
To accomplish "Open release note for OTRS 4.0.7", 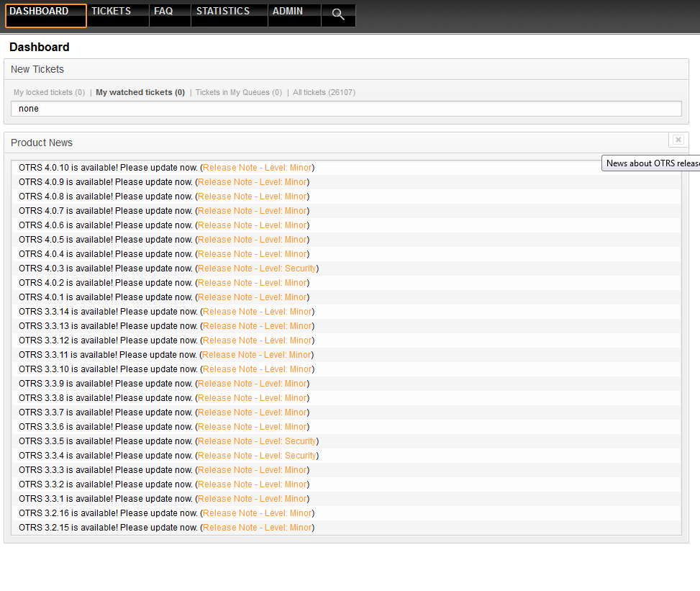I will pyautogui.click(x=253, y=210).
